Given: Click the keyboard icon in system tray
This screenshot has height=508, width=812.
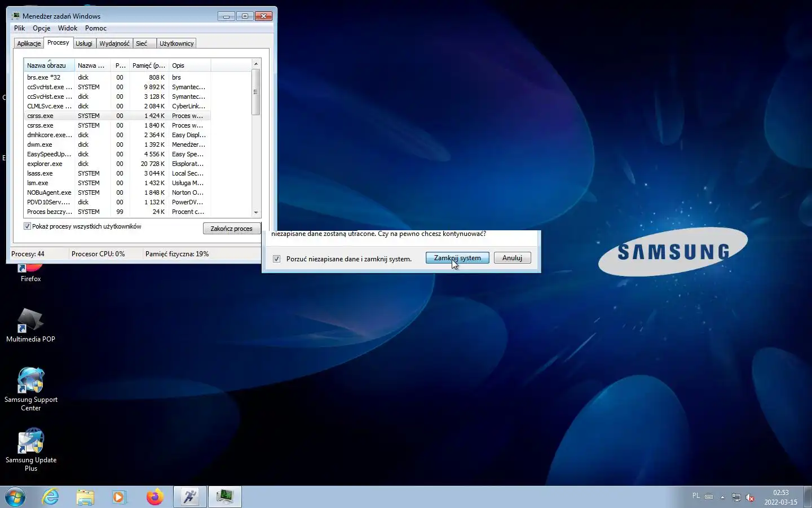Looking at the screenshot, I should pyautogui.click(x=709, y=497).
